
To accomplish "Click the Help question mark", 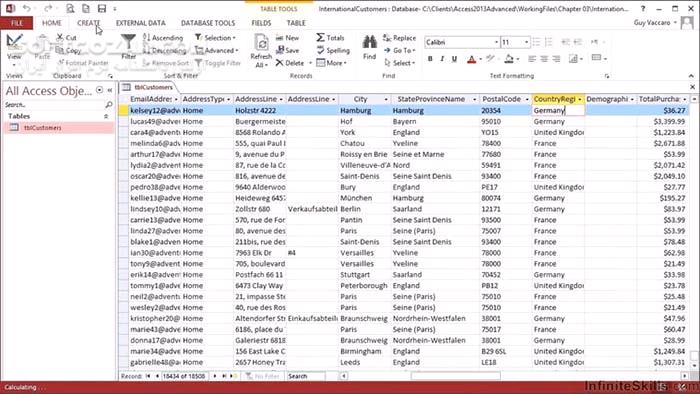I will click(x=643, y=8).
